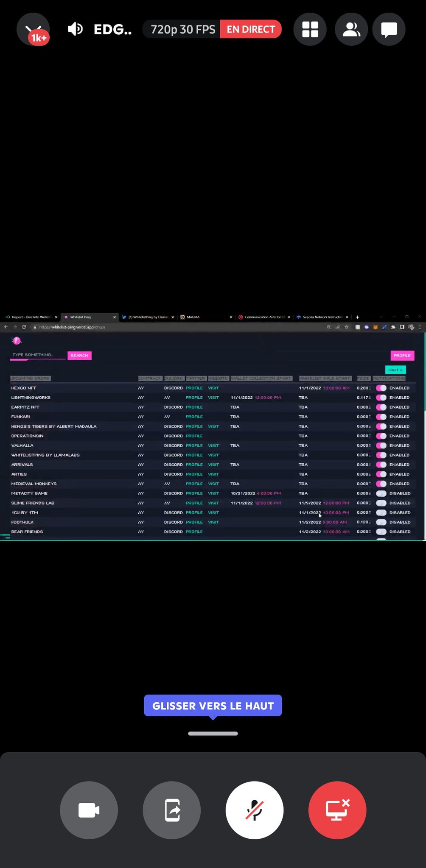Image resolution: width=426 pixels, height=868 pixels.
Task: Click the ARRIVALS row name
Action: [x=22, y=465]
